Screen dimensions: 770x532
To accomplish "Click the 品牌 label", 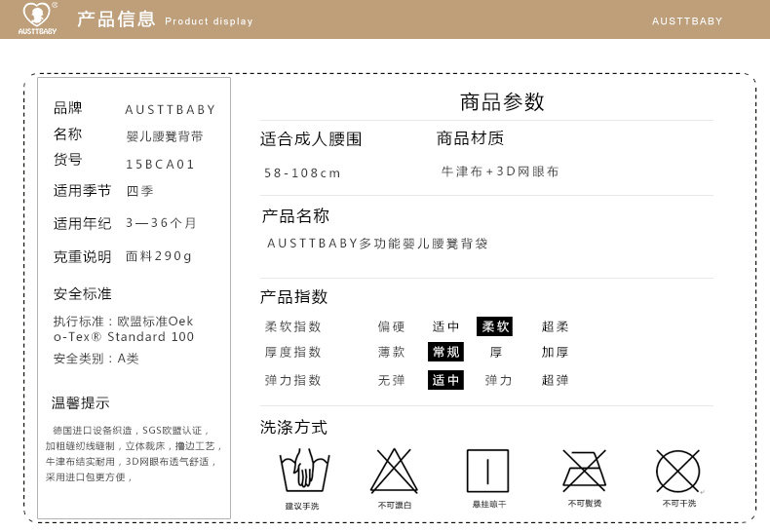I will coord(68,108).
